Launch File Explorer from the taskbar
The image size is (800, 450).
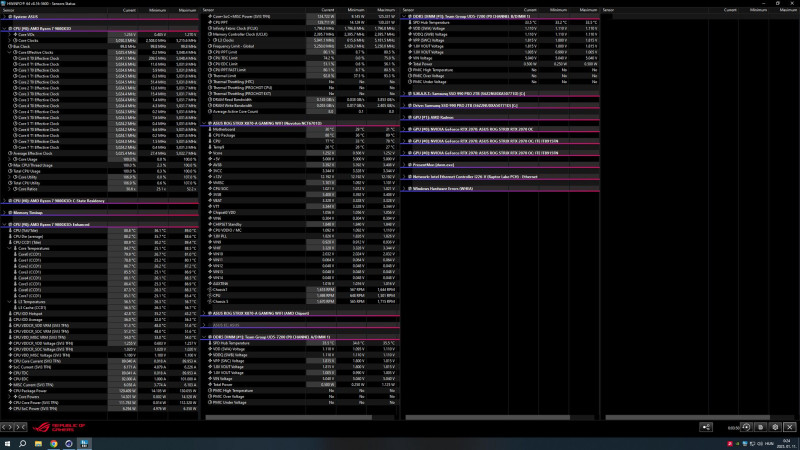click(38, 444)
